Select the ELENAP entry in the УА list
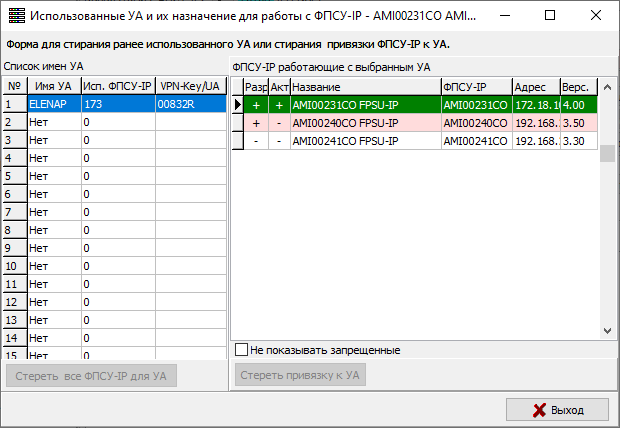This screenshot has width=620, height=428. pyautogui.click(x=53, y=104)
